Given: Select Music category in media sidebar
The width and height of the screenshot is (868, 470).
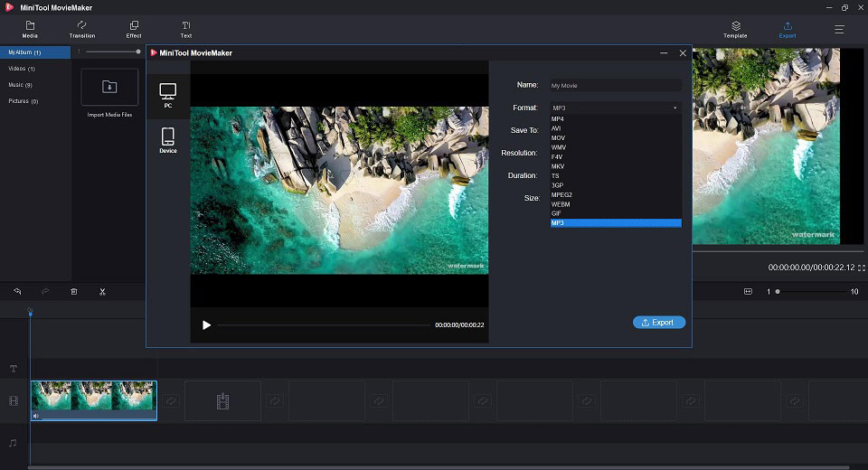Looking at the screenshot, I should (20, 85).
